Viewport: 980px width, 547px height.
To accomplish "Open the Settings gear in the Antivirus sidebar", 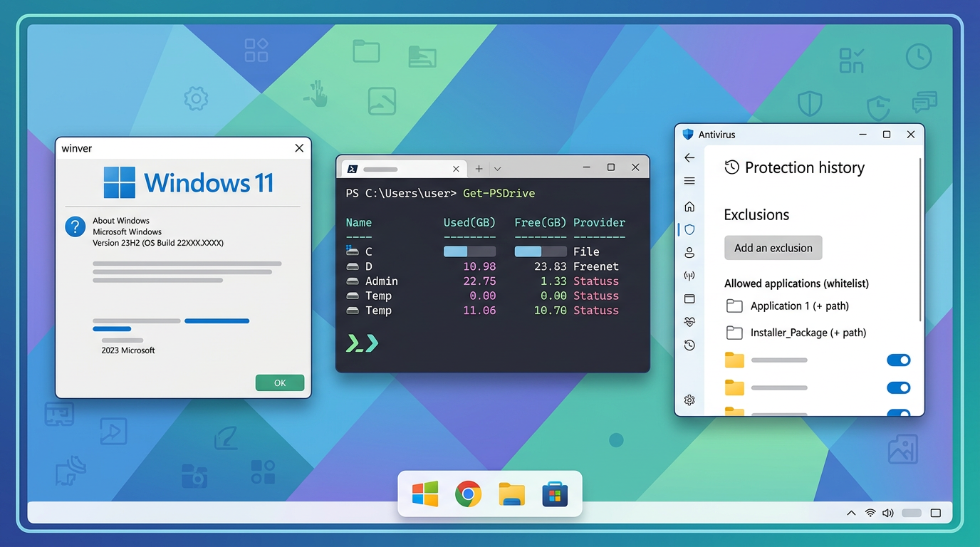I will coord(689,400).
